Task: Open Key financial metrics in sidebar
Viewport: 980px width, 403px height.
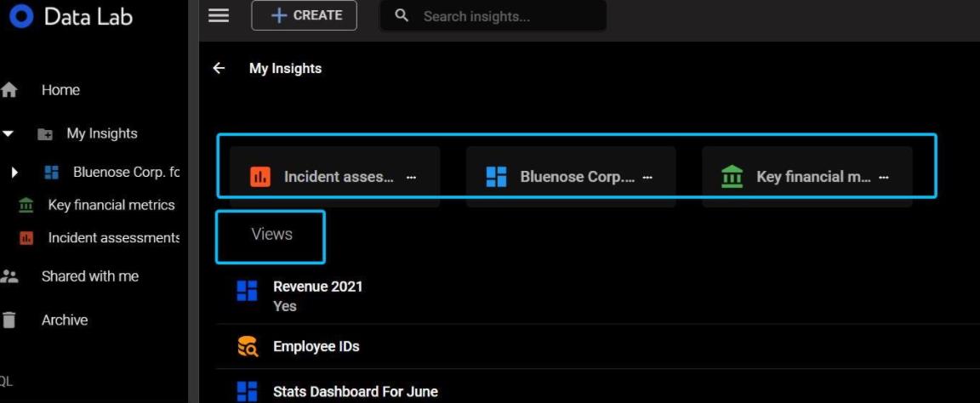Action: [111, 205]
